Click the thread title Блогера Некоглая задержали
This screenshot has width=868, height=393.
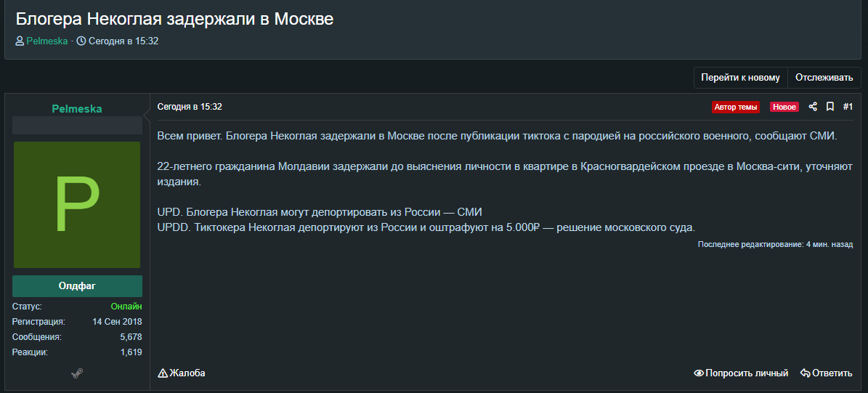point(174,20)
